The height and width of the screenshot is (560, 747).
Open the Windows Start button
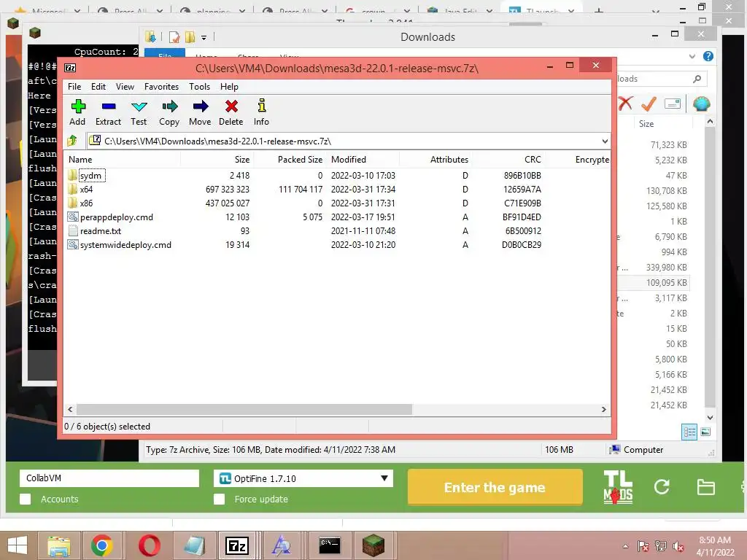click(18, 545)
